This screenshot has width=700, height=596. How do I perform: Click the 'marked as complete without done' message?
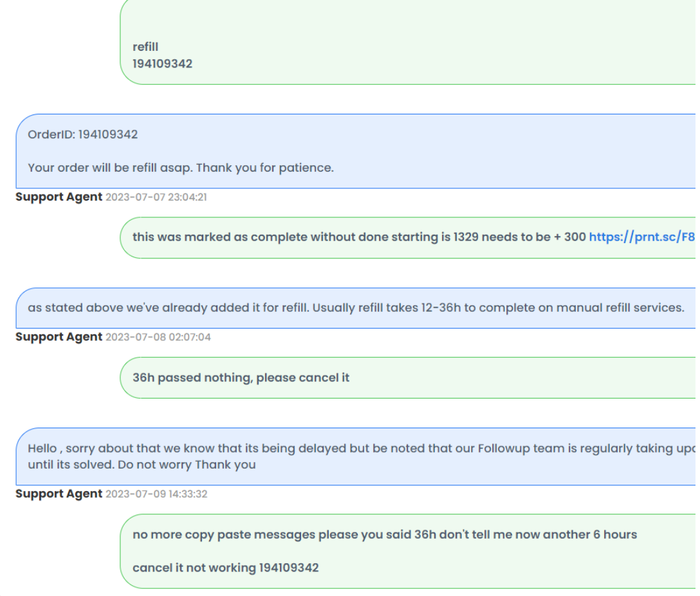(x=359, y=237)
